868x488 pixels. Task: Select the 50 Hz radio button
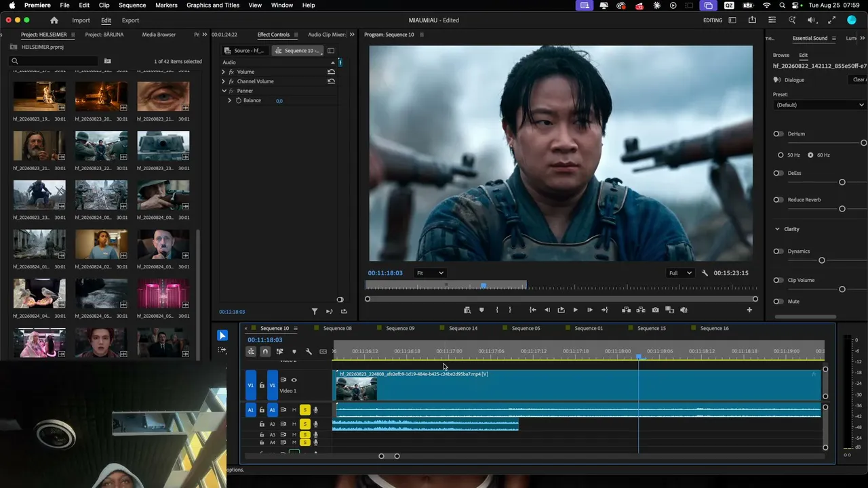(781, 155)
